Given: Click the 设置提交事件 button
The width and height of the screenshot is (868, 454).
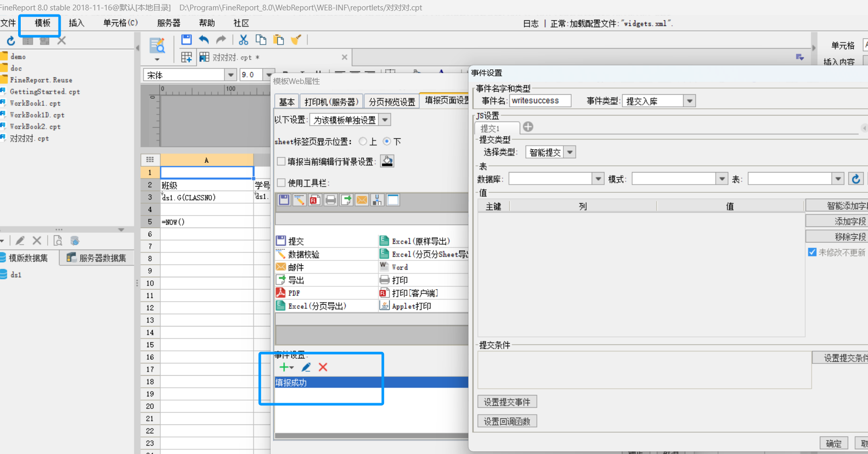Looking at the screenshot, I should pyautogui.click(x=507, y=402).
